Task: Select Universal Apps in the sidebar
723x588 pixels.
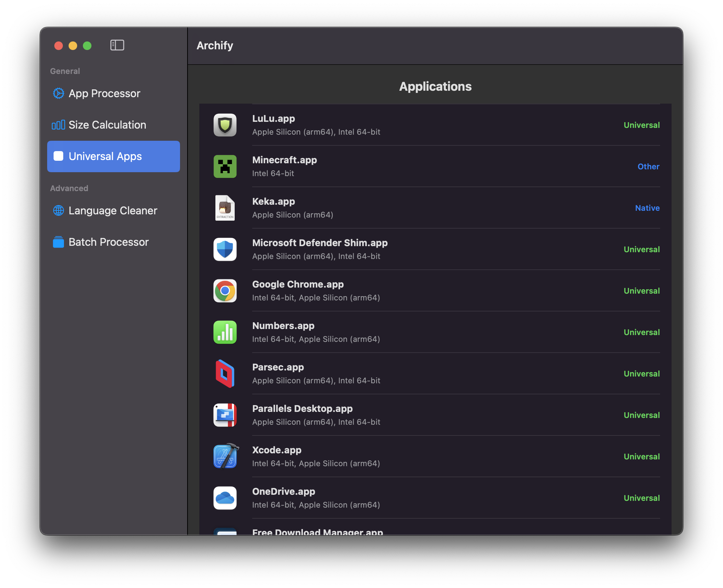Action: (x=114, y=156)
